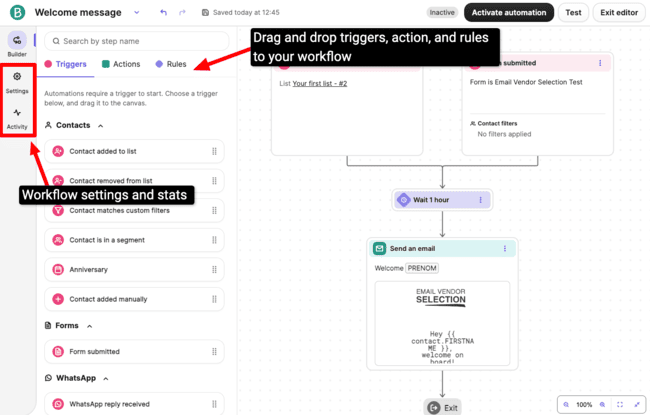Click drag handle of Contact is in a segment
650x415 pixels.
[214, 240]
